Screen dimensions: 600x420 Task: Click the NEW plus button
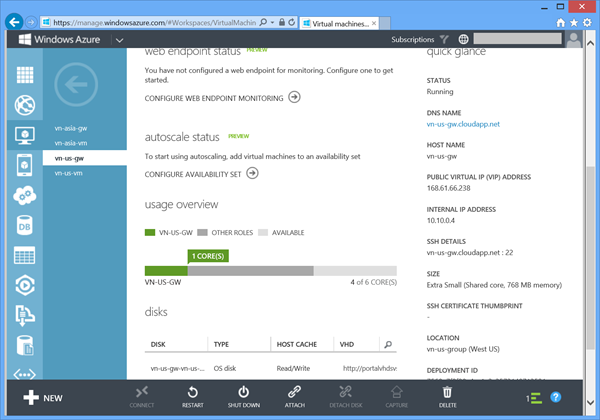click(42, 398)
